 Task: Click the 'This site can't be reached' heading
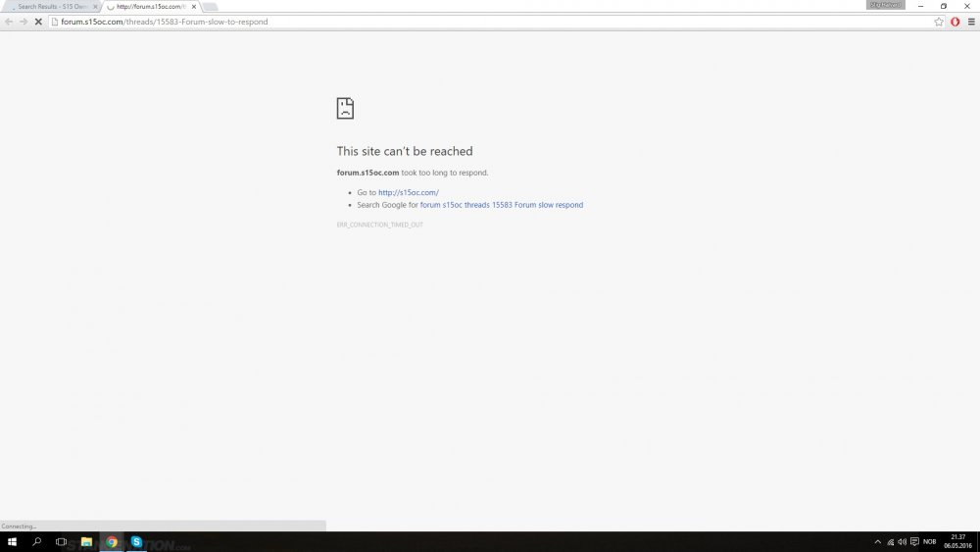[x=405, y=151]
